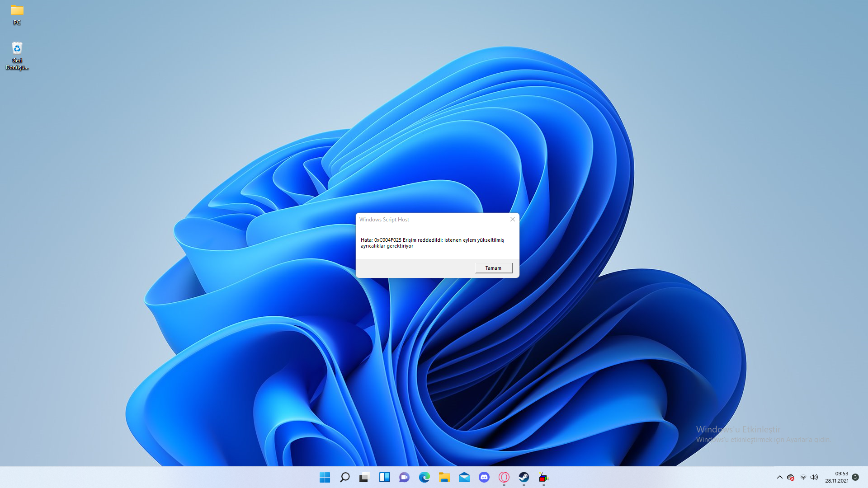Open Task View from the taskbar
The height and width of the screenshot is (488, 868).
364,478
